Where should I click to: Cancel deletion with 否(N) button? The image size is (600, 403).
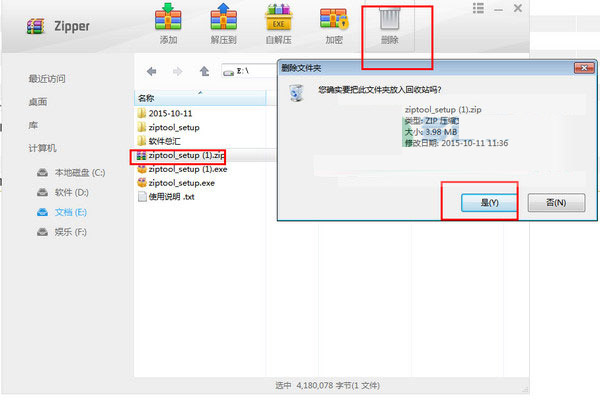tap(556, 202)
